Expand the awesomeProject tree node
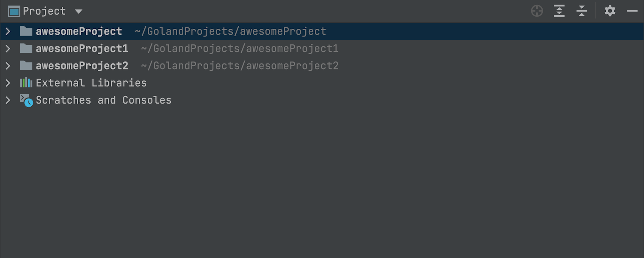Screen dimensions: 644x258 click(8, 31)
